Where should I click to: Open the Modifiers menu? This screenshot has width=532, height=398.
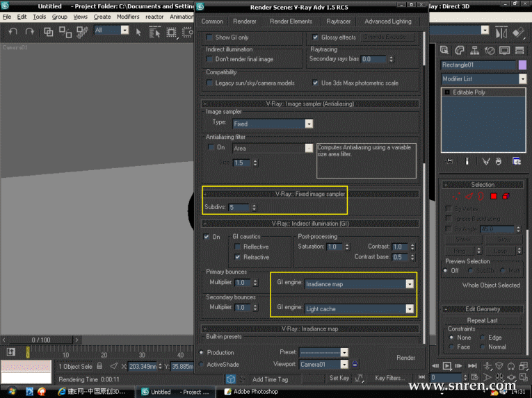(128, 17)
